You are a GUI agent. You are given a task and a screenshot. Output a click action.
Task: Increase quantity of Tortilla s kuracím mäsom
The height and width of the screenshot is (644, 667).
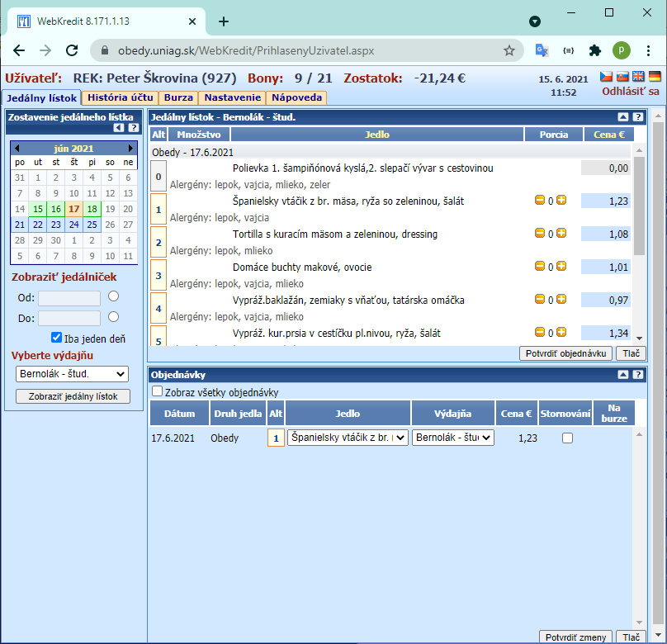point(561,233)
